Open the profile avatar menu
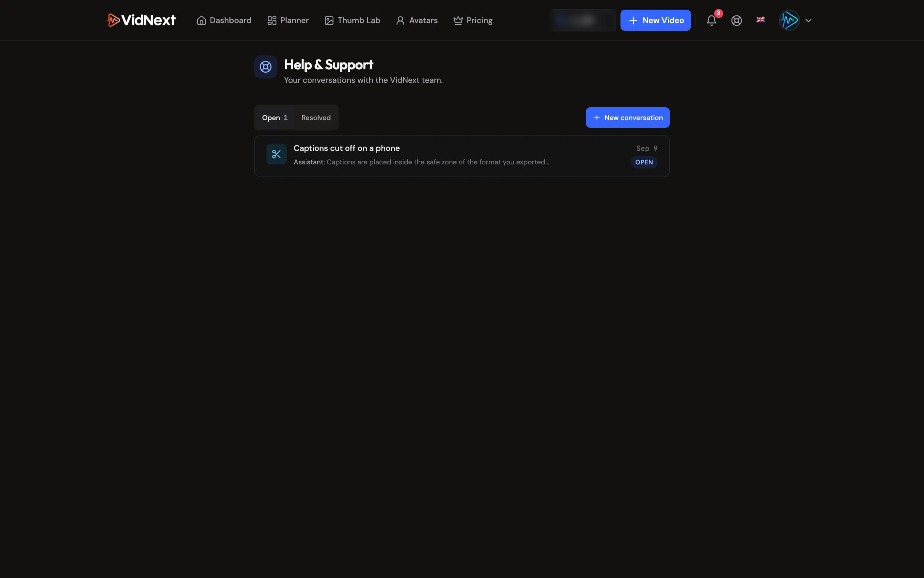Viewport: 924px width, 578px height. (789, 20)
